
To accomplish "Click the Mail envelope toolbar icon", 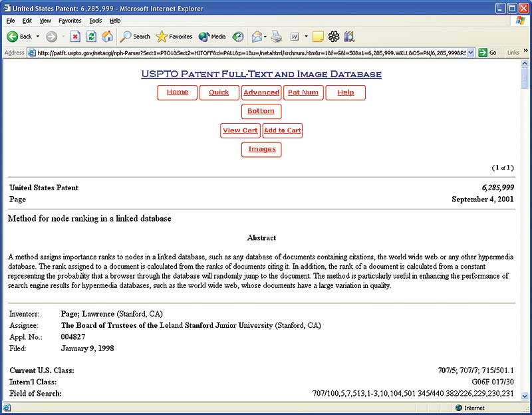I will 257,37.
